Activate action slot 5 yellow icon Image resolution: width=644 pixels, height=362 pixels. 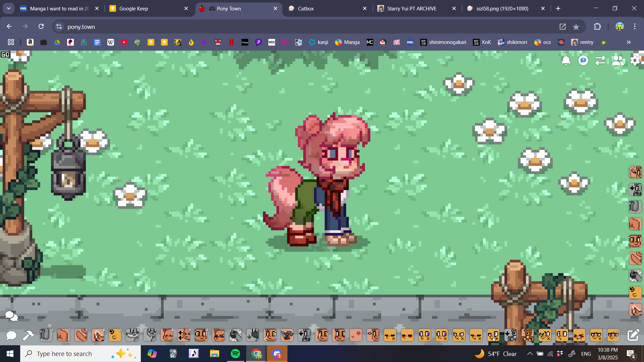(115, 335)
